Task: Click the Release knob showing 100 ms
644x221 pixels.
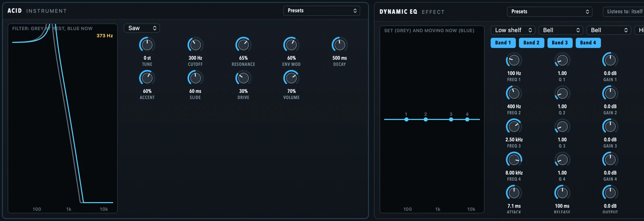Action: [x=562, y=193]
